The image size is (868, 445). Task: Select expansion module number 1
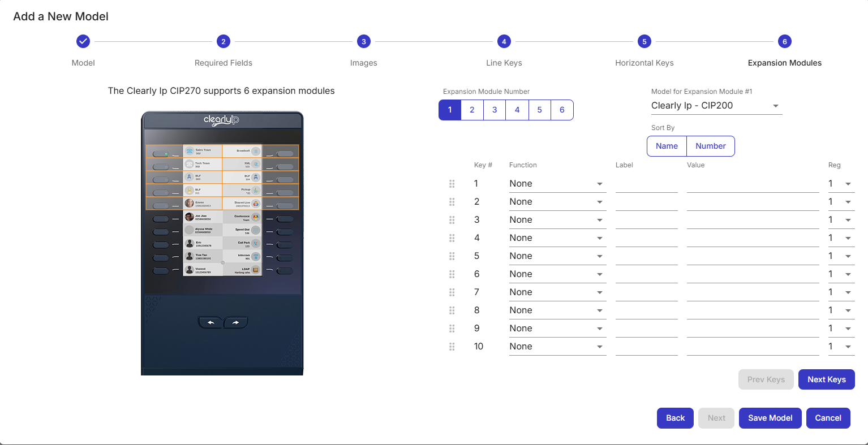point(450,110)
